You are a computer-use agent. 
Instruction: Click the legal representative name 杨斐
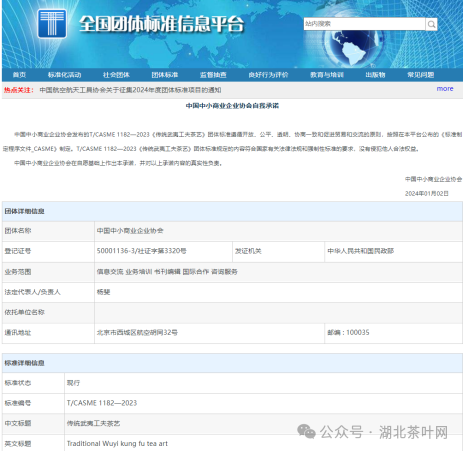(x=103, y=292)
